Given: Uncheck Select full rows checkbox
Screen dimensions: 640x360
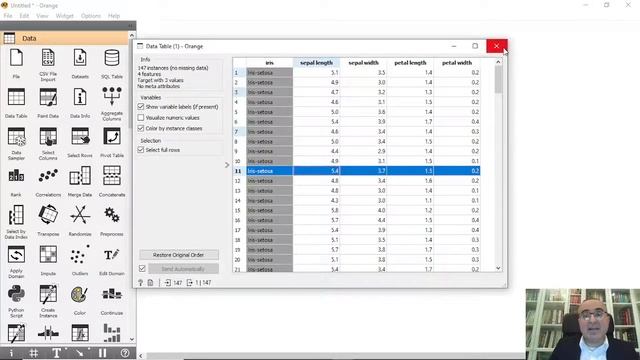Looking at the screenshot, I should 141,150.
